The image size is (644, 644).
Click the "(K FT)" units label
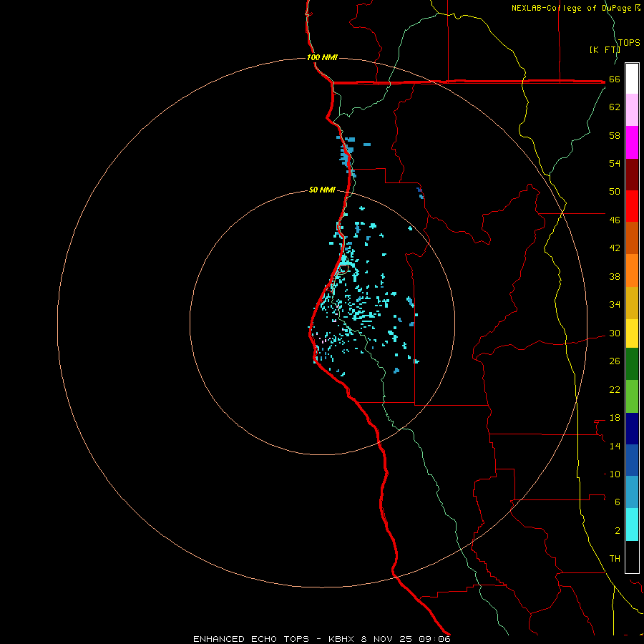(x=605, y=50)
